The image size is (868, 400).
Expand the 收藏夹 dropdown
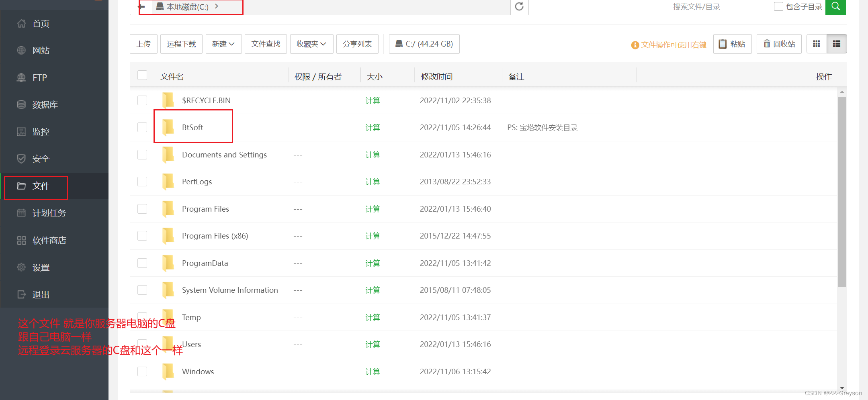(311, 44)
